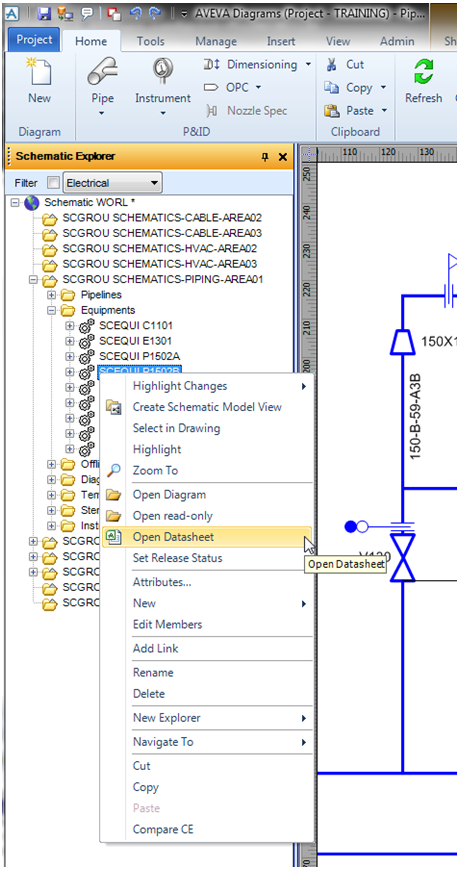Image resolution: width=461 pixels, height=869 pixels.
Task: Choose Set Release Status menu entry
Action: click(207, 558)
